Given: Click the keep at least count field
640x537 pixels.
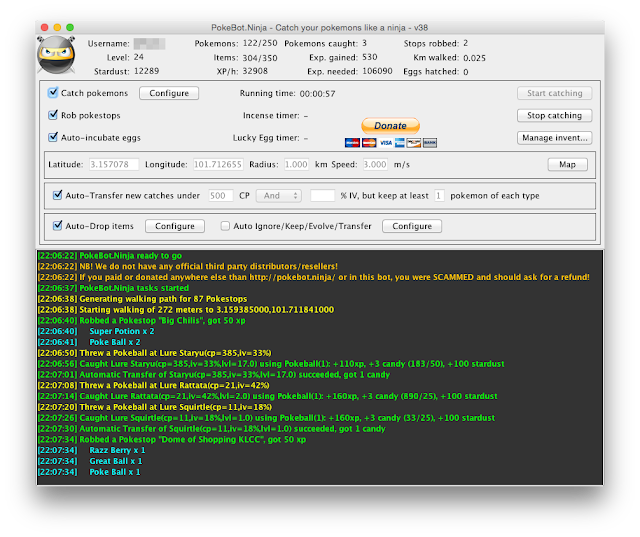Looking at the screenshot, I should pyautogui.click(x=439, y=195).
